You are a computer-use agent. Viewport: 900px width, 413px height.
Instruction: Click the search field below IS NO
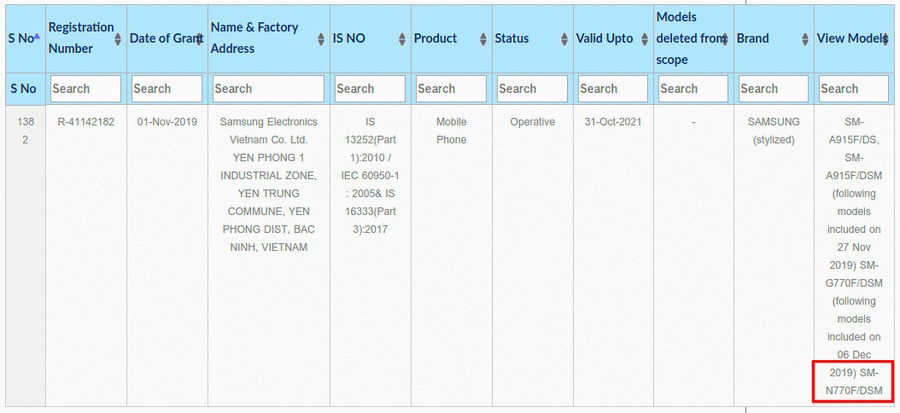coord(368,88)
